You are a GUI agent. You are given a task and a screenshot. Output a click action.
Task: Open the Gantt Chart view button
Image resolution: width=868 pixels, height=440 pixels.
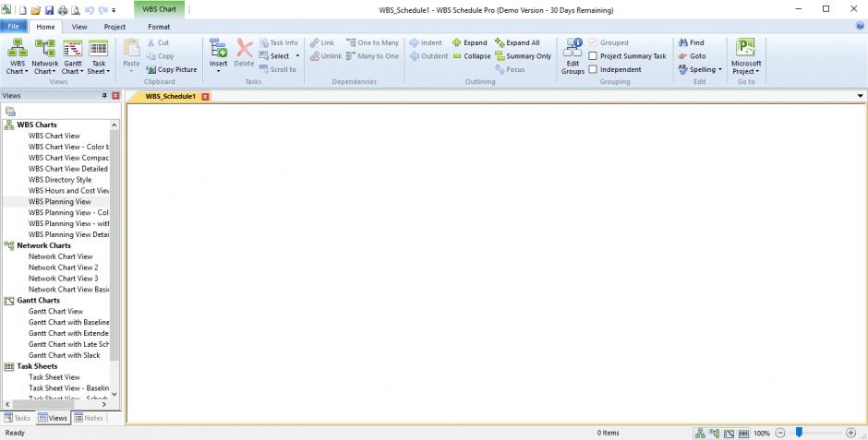tap(73, 56)
